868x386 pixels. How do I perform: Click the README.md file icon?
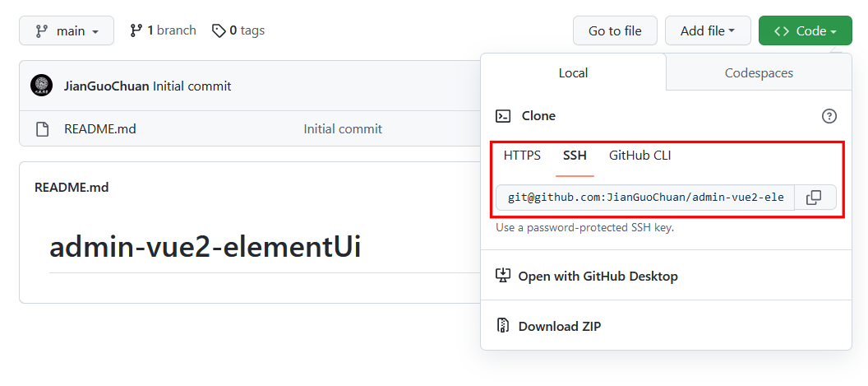[42, 129]
